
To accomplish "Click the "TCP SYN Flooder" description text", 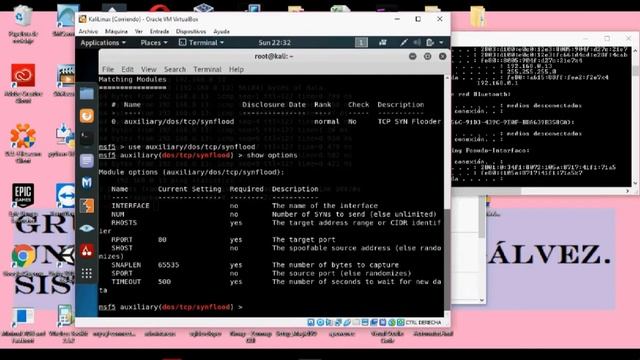I will (x=409, y=122).
